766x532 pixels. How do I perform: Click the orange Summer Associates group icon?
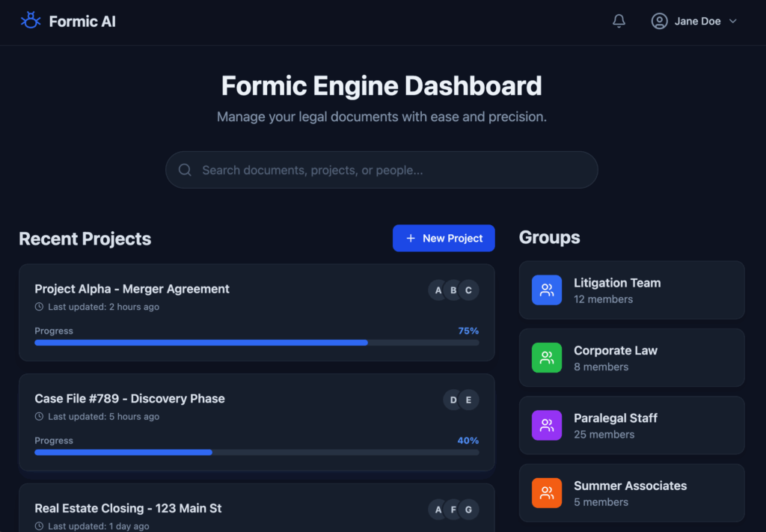click(x=547, y=493)
